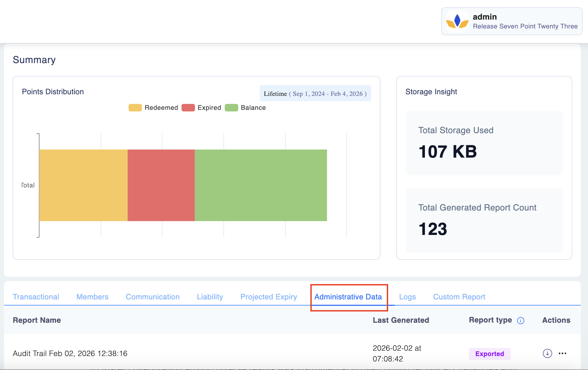Go to the Projected Expiry tab
Screen dimensions: 588x370
(269, 297)
